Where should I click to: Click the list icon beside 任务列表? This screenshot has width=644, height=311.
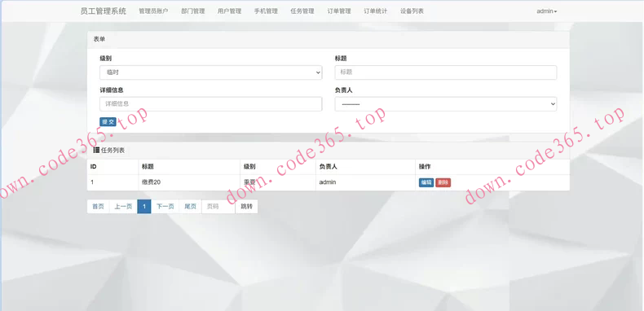point(96,150)
